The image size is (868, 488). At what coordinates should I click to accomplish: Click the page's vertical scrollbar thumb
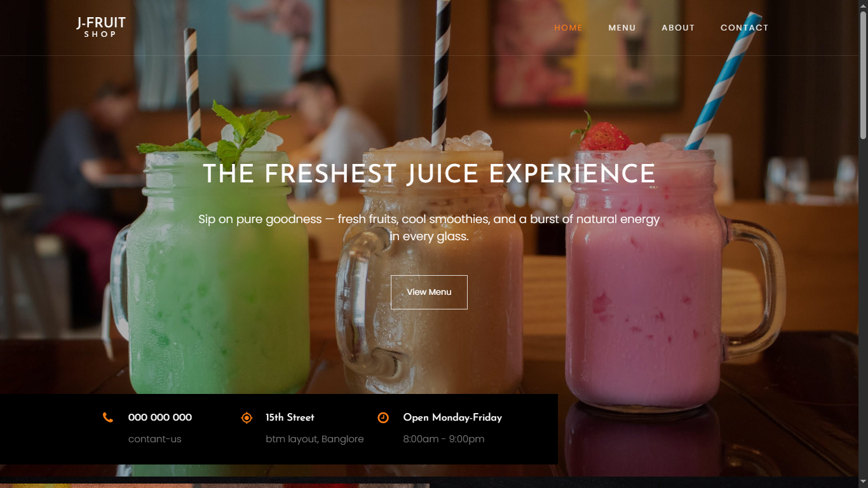tap(863, 75)
